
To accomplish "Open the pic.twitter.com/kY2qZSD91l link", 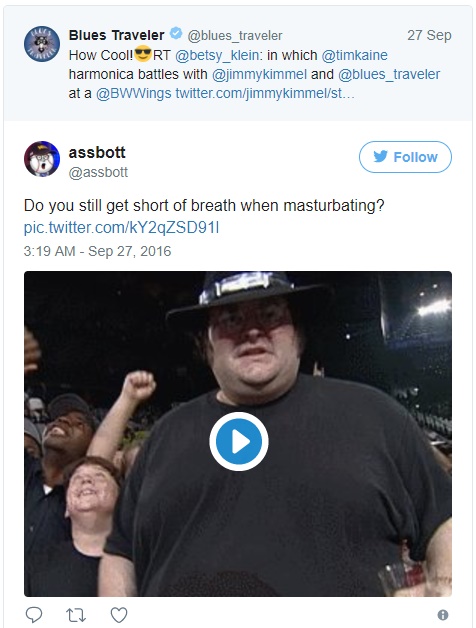I will tap(121, 227).
